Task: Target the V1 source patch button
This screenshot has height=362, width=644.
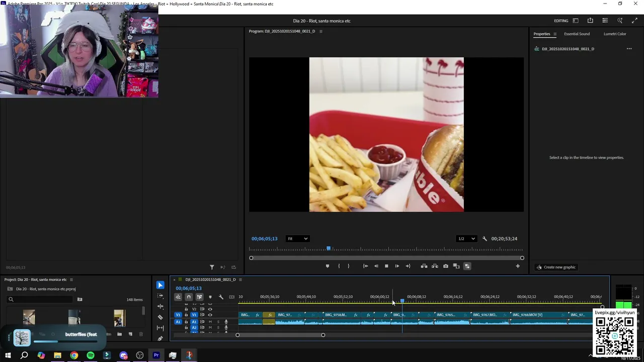Action: [178, 315]
